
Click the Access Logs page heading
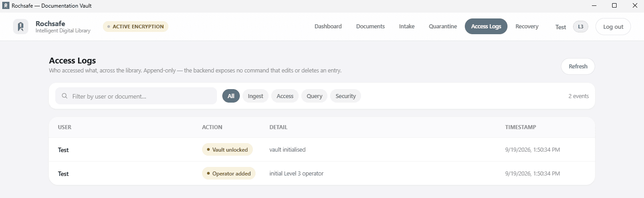pyautogui.click(x=72, y=61)
